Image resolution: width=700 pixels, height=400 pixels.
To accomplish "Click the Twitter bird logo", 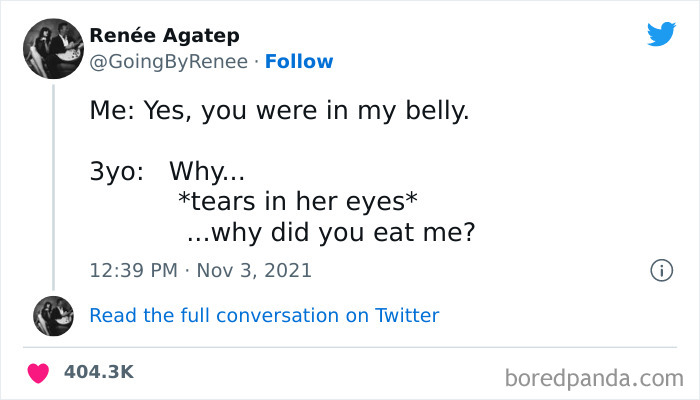I will click(x=661, y=34).
